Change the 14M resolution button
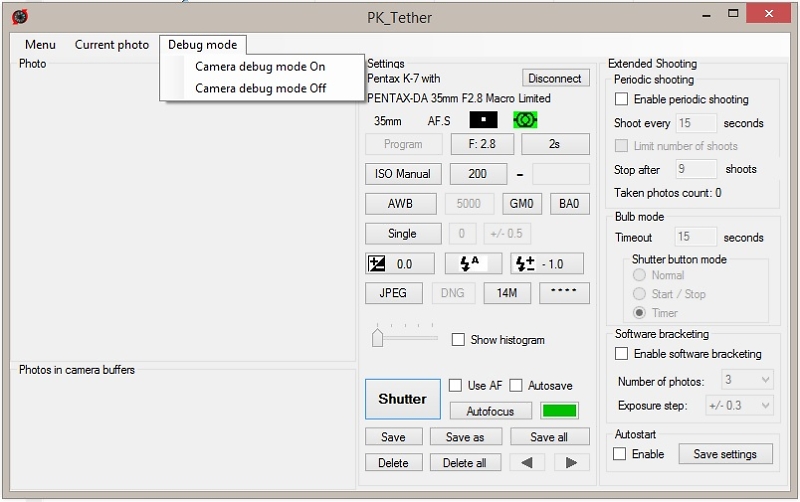The image size is (800, 502). (x=507, y=293)
